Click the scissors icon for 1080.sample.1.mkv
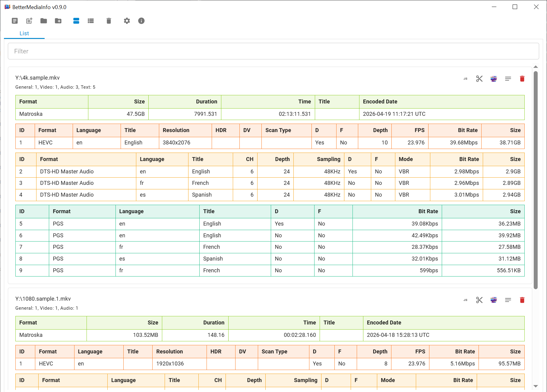Screen dimensions: 547x392 pyautogui.click(x=479, y=300)
